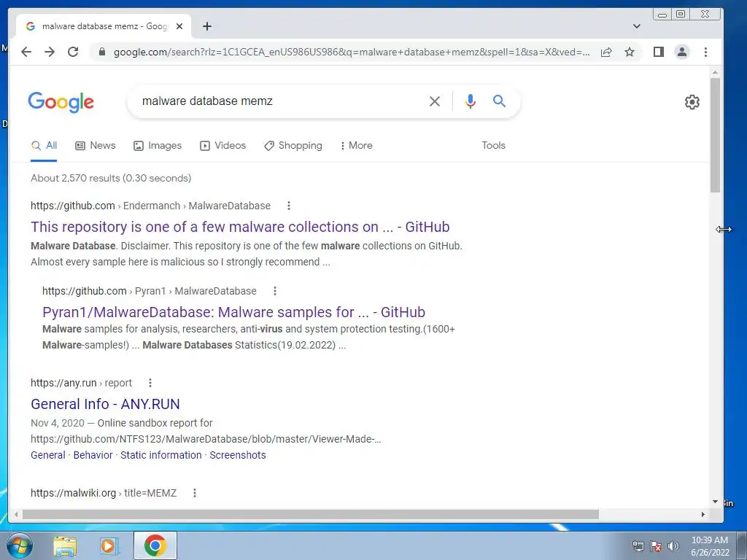Open 'This repository is one of a few malware collections' link

(x=240, y=227)
